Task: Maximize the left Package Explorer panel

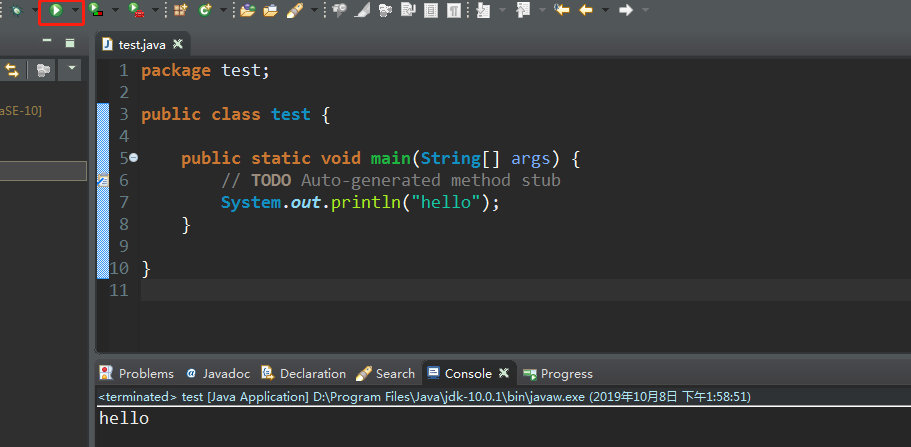Action: 70,42
